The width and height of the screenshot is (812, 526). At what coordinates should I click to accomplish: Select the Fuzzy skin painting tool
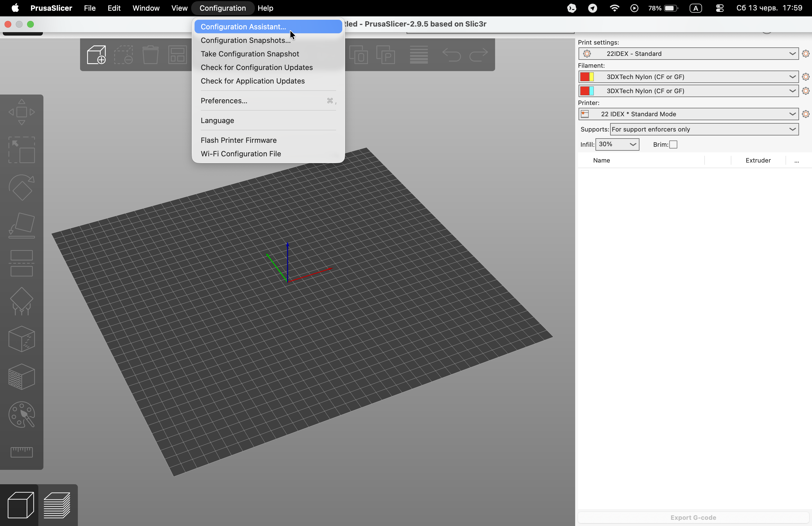[x=21, y=377]
